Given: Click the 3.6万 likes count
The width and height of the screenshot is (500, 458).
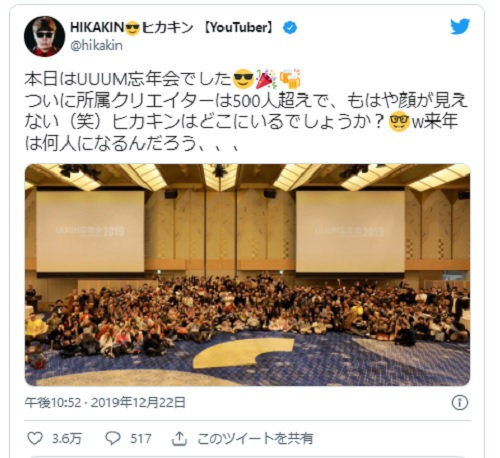Looking at the screenshot, I should (67, 438).
